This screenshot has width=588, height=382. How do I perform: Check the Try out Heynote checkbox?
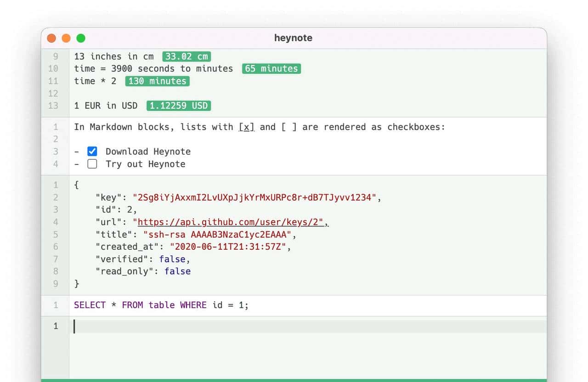coord(92,164)
